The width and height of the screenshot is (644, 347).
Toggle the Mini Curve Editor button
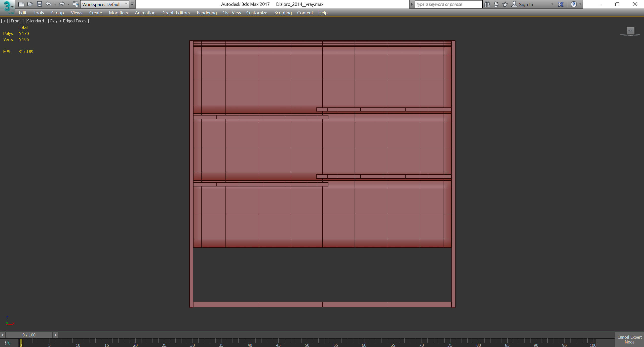click(7, 343)
